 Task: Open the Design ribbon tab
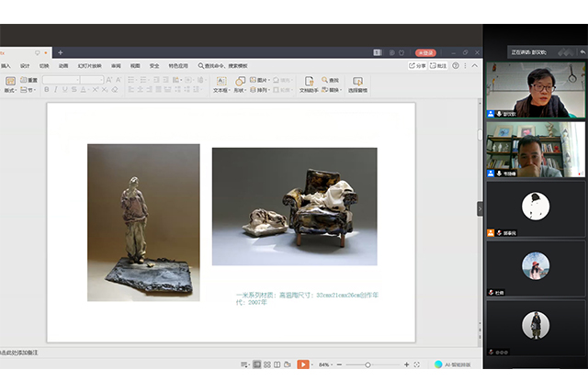click(x=25, y=66)
